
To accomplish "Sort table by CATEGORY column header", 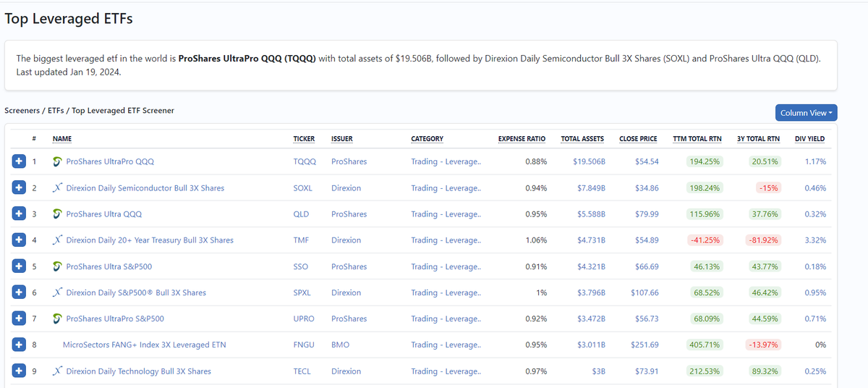I will pos(427,139).
